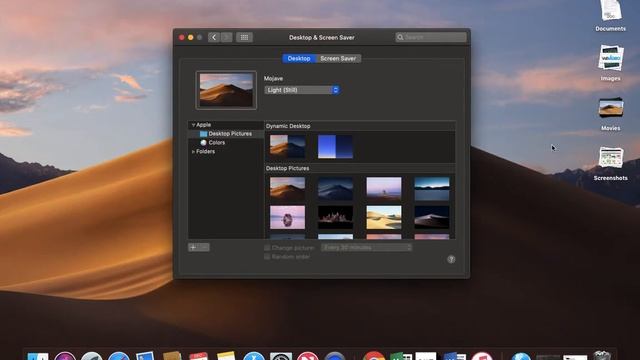Choose the Mojave dynamic desktop thumbnail
The width and height of the screenshot is (640, 360).
point(288,147)
